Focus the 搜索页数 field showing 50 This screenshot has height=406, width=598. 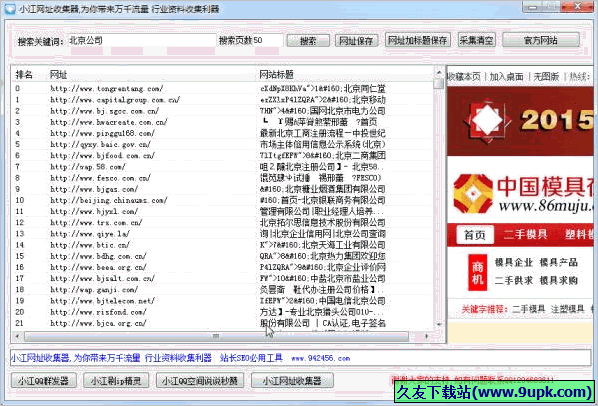pyautogui.click(x=268, y=40)
